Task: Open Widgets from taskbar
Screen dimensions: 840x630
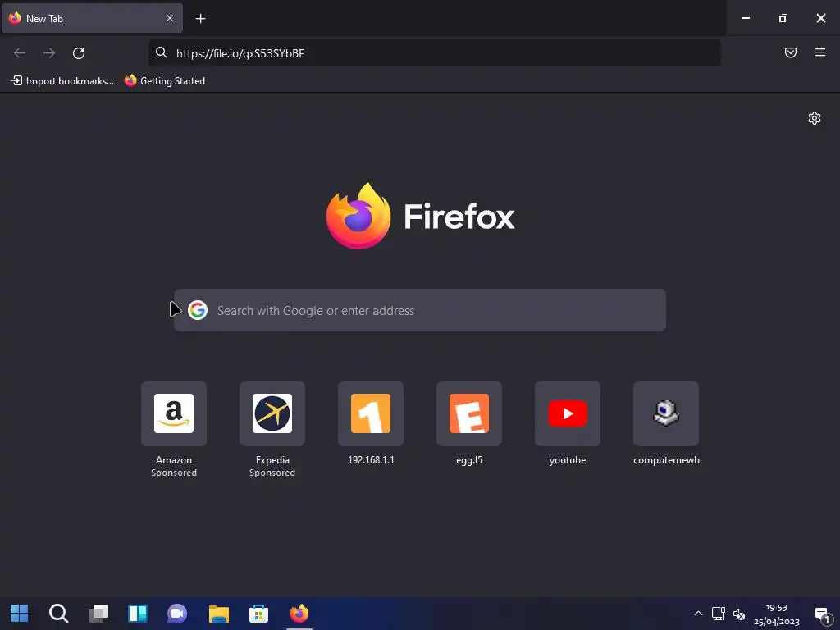Action: point(138,614)
